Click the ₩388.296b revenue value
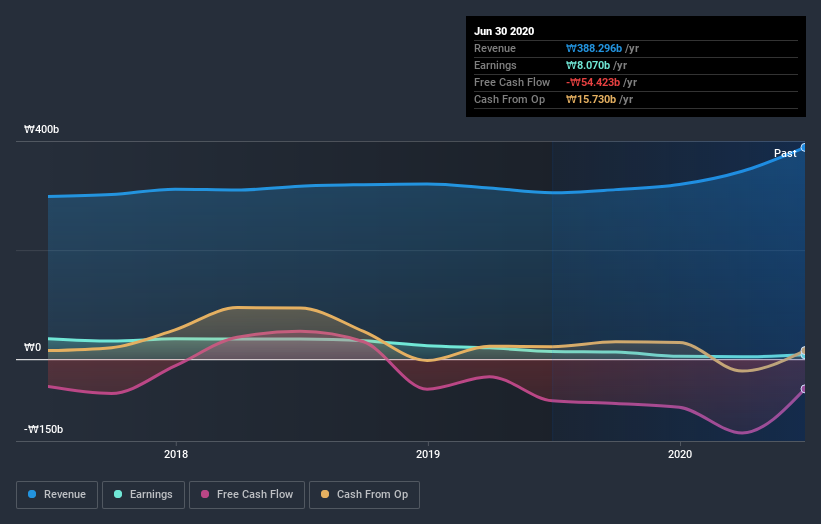 tap(594, 48)
